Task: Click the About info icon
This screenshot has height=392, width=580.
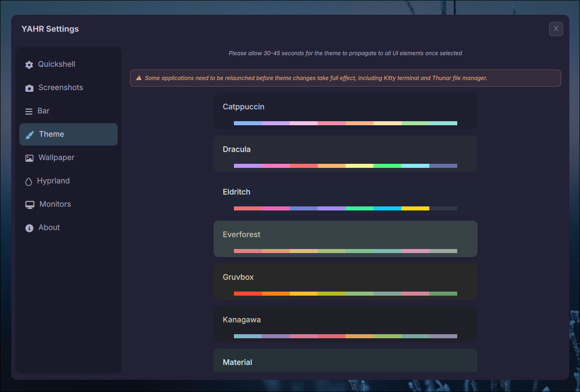Action: tap(29, 228)
